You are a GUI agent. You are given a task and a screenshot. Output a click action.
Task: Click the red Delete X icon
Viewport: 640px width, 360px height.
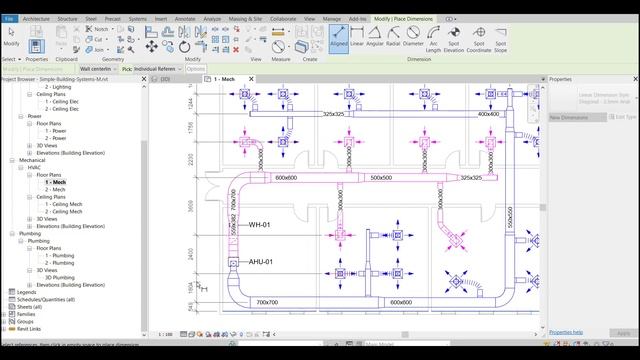coord(236,49)
